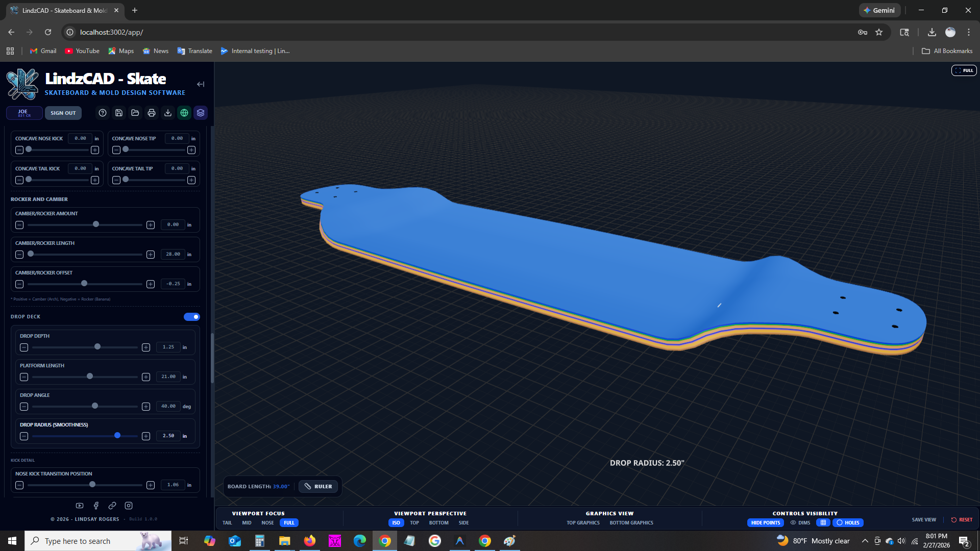Collapse the left sidebar panel
980x551 pixels.
pos(200,84)
